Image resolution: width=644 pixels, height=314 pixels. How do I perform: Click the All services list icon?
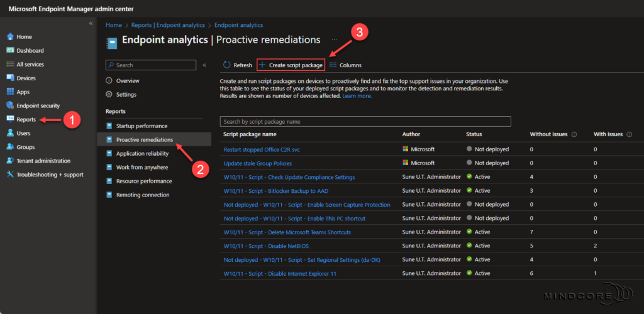(x=11, y=64)
